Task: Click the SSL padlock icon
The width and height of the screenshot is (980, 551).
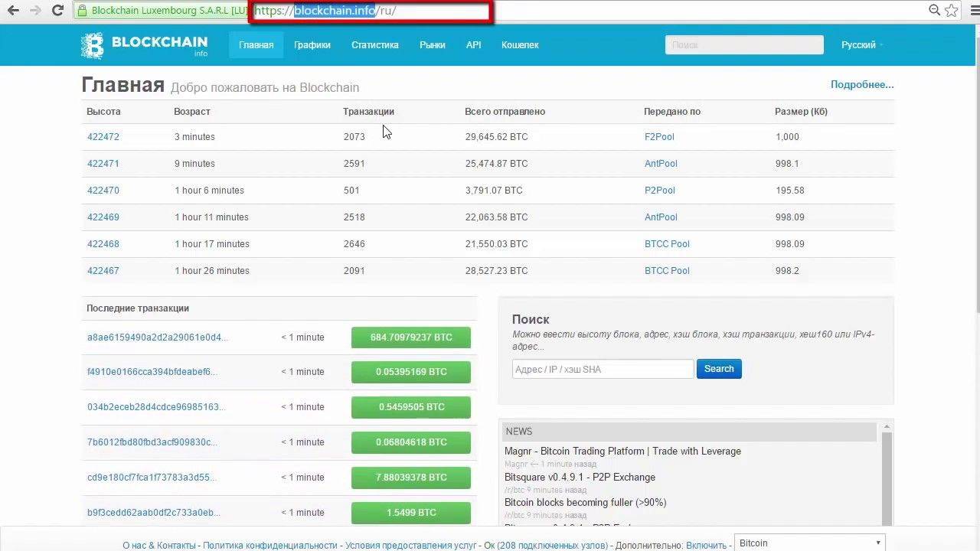Action: (83, 11)
